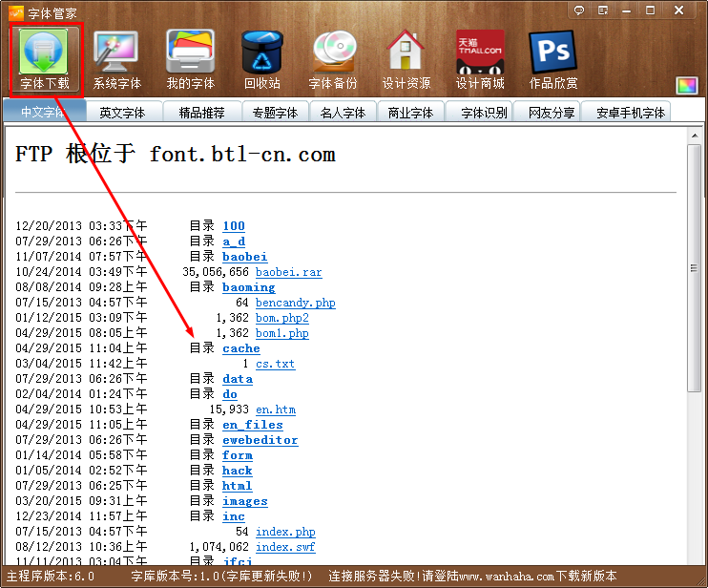Image resolution: width=708 pixels, height=588 pixels.
Task: Open the baoming directory link
Action: 249,287
